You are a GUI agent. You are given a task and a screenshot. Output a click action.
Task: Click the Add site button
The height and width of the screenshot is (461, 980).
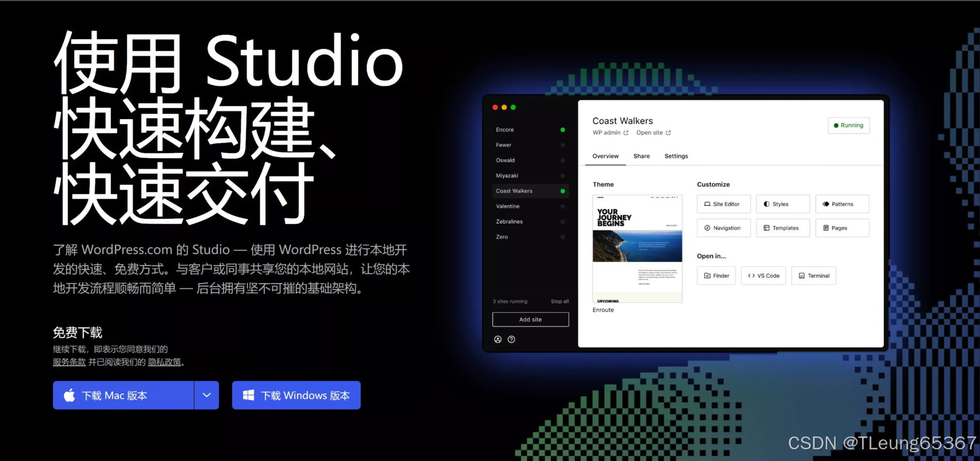click(530, 319)
